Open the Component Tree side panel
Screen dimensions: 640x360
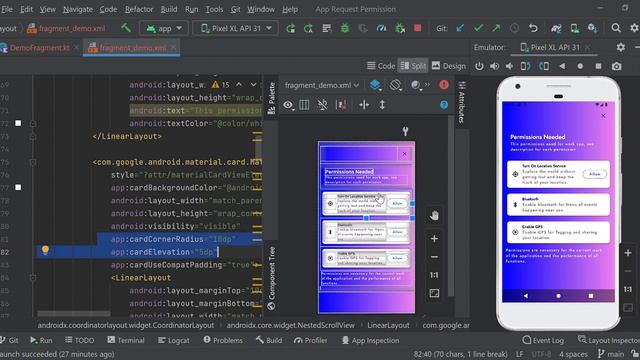(x=271, y=278)
